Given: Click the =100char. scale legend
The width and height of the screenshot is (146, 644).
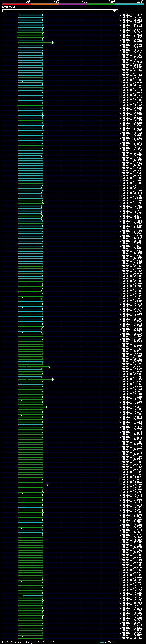Looking at the screenshot, I should click(109, 642).
